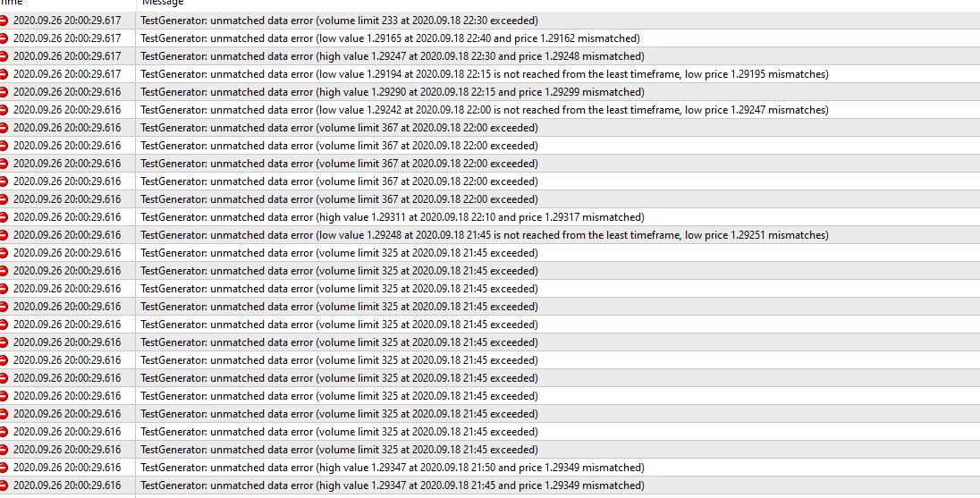Select the first volume limit 367 error message

(x=339, y=128)
